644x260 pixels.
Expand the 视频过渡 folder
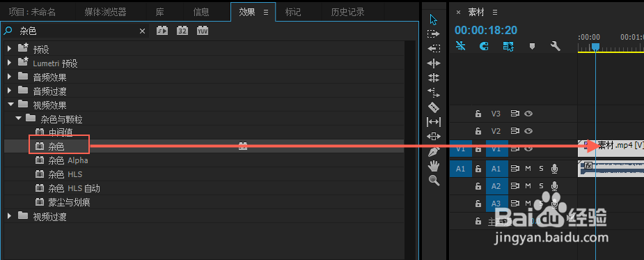point(10,216)
